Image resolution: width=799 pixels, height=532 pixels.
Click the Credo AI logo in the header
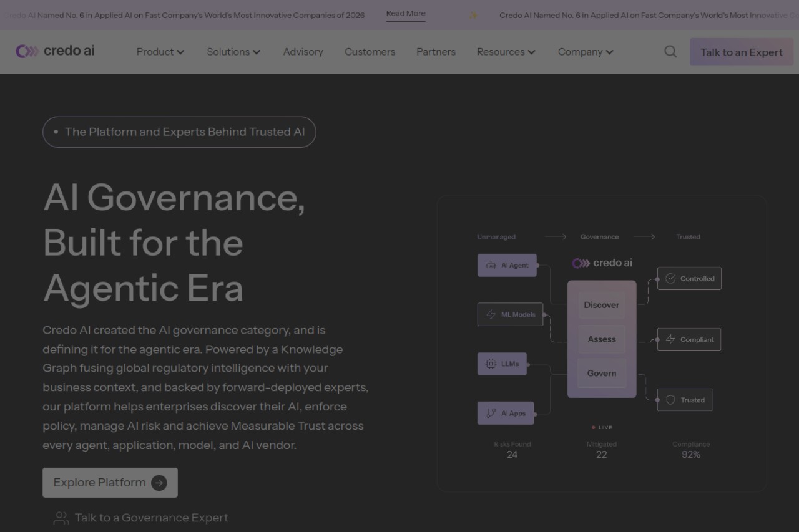(x=55, y=51)
